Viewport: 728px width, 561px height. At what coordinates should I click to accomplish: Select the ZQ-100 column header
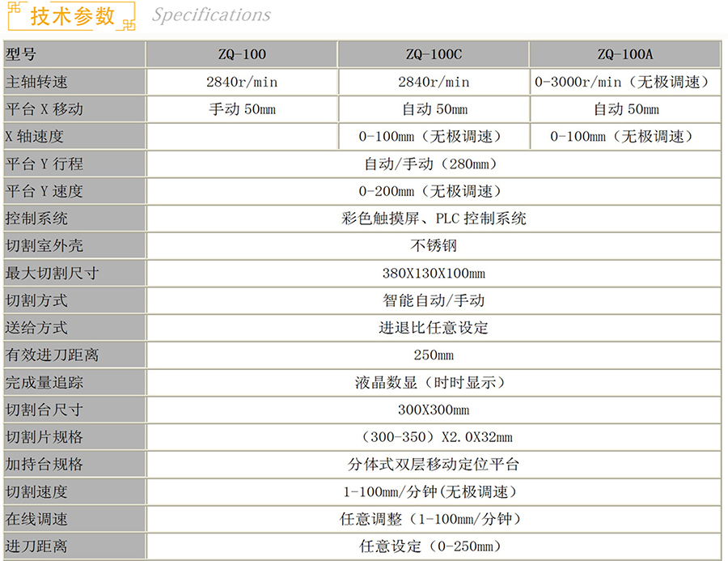242,54
